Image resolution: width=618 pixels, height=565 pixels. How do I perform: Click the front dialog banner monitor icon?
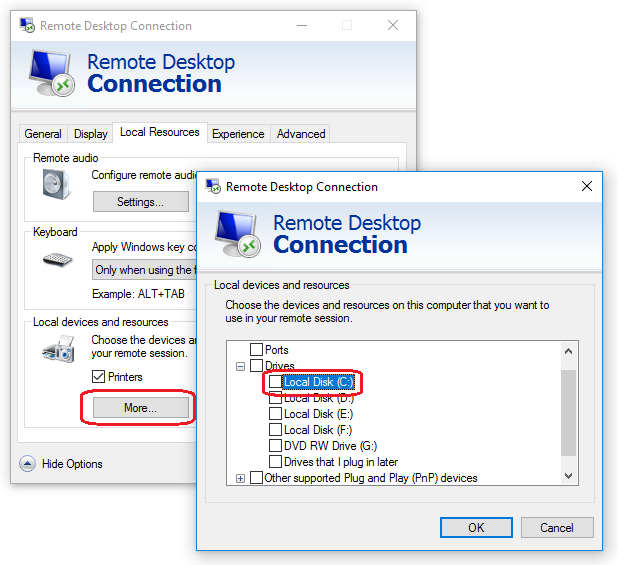[237, 233]
